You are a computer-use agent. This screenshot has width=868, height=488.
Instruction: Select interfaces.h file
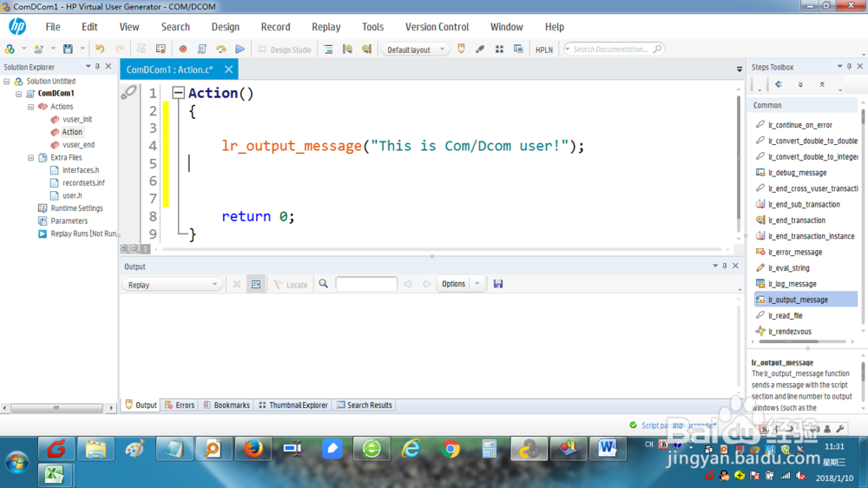pos(81,170)
